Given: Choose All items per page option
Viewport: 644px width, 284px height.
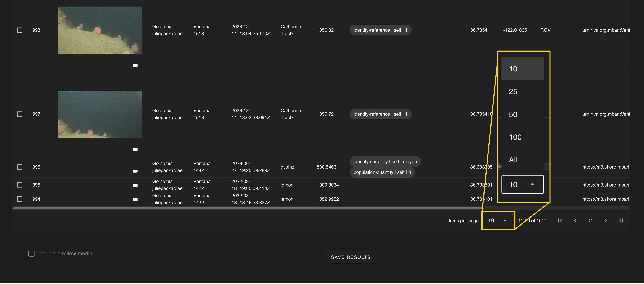Looking at the screenshot, I should click(x=523, y=160).
